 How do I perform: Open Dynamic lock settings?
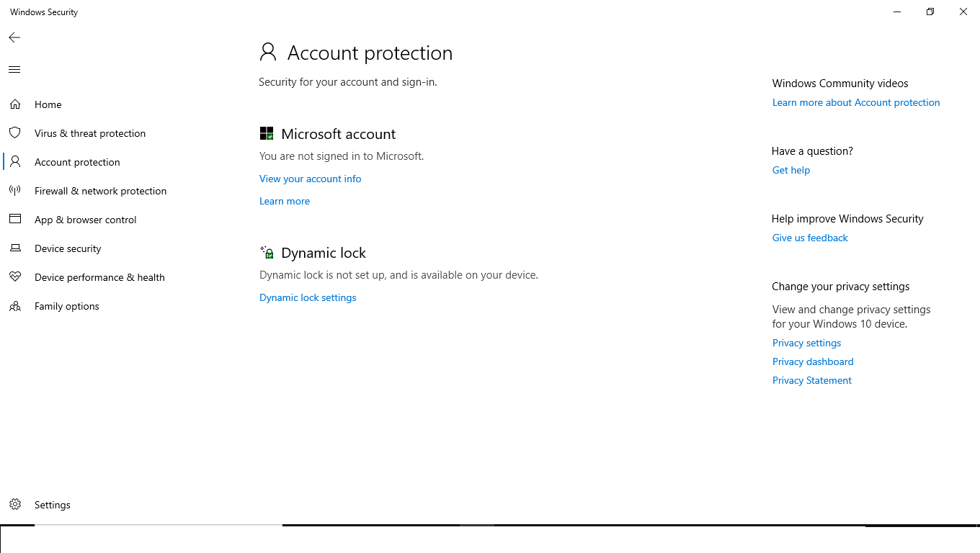pos(308,297)
